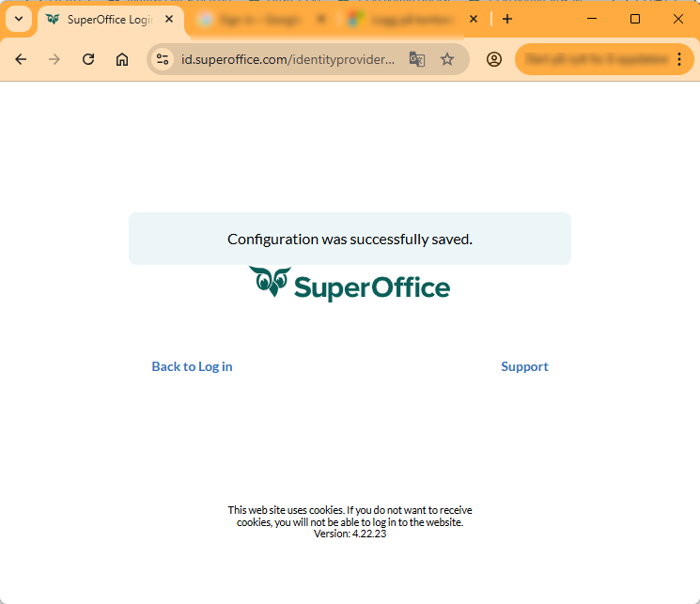The image size is (700, 604).
Task: Click the id.superoffice.com address bar
Action: click(x=288, y=59)
